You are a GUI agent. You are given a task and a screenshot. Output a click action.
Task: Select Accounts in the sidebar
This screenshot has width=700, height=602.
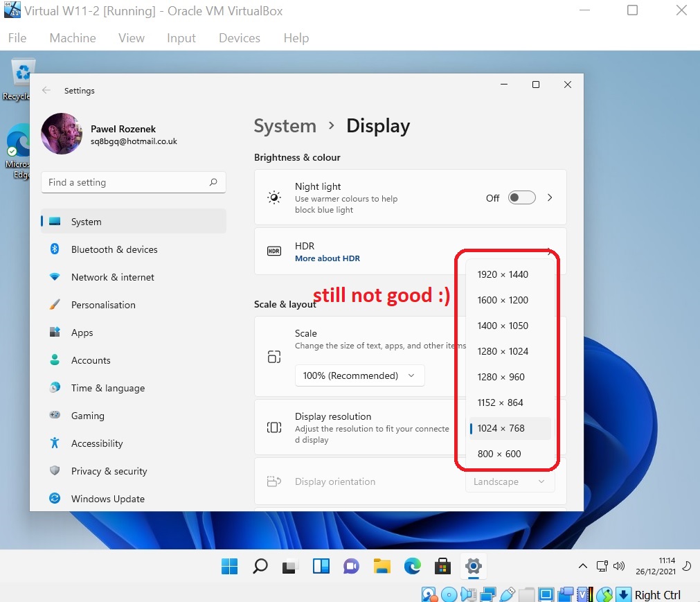134,360
